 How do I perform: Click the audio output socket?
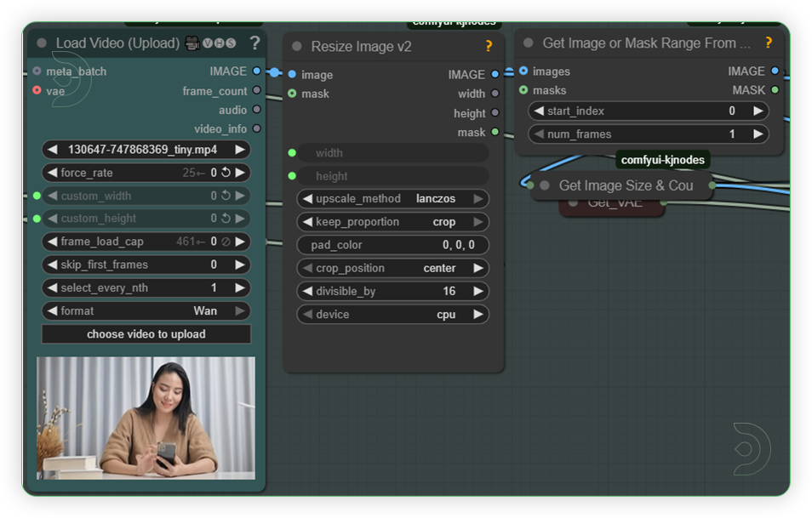pyautogui.click(x=257, y=109)
